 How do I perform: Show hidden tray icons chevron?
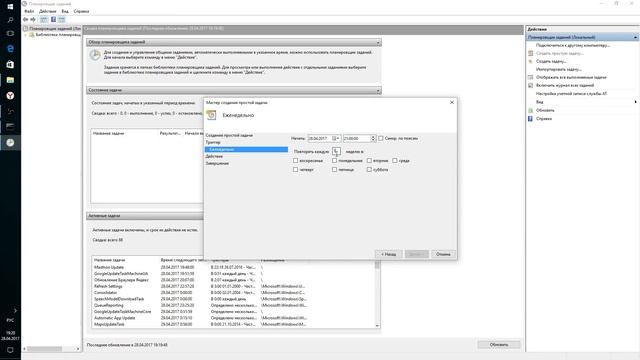(15, 311)
